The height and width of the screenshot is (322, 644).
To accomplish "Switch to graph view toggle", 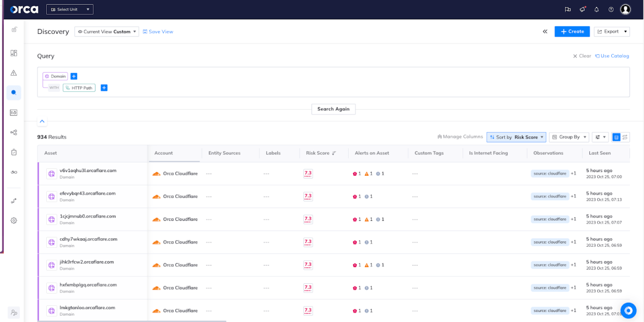I will point(625,137).
